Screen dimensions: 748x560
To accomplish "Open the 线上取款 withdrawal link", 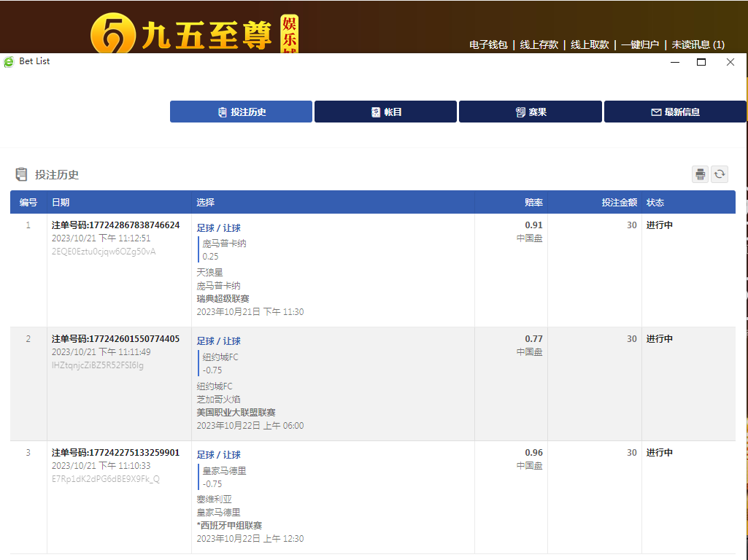I will tap(590, 44).
